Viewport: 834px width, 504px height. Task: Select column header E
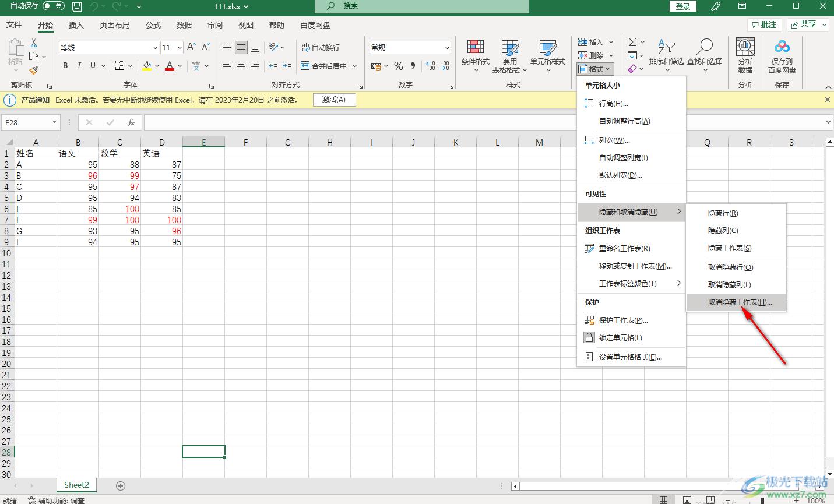pyautogui.click(x=203, y=142)
